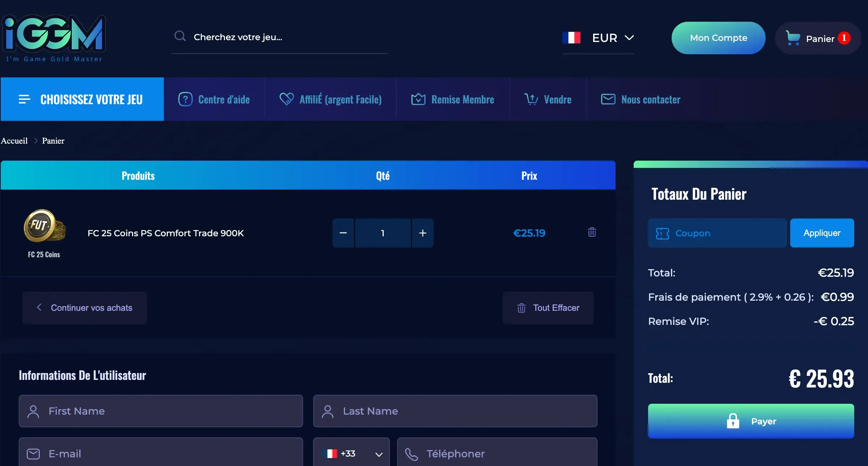Open Centre d'aide menu item
Screen dimensions: 868x466
coord(214,99)
